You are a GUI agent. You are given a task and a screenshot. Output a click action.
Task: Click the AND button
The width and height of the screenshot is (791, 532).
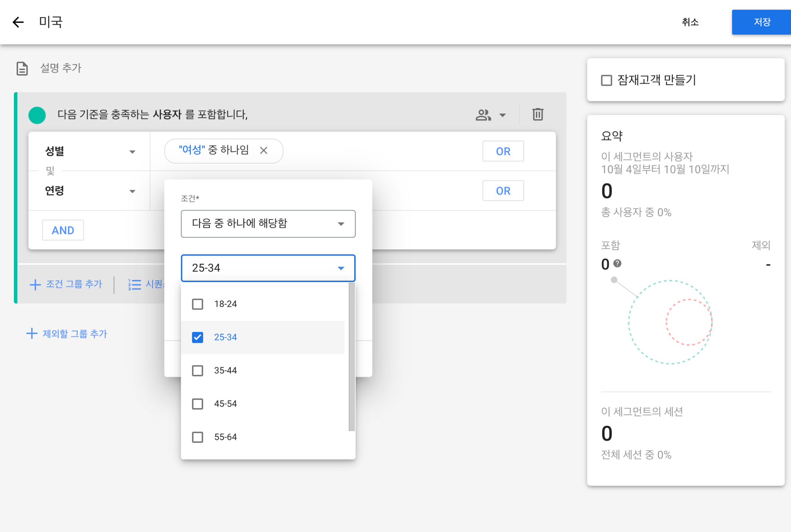[63, 230]
